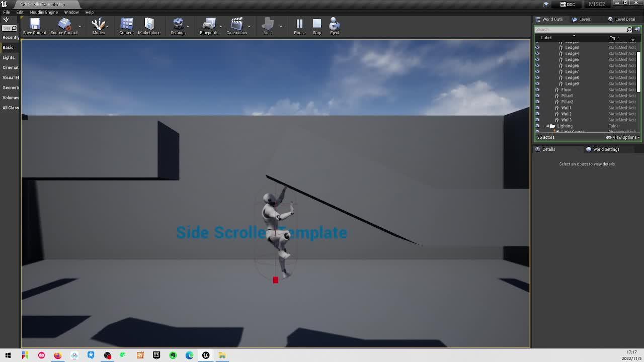Screen dimensions: 644x362
Task: Click the Save Current toolbar icon
Action: [34, 26]
